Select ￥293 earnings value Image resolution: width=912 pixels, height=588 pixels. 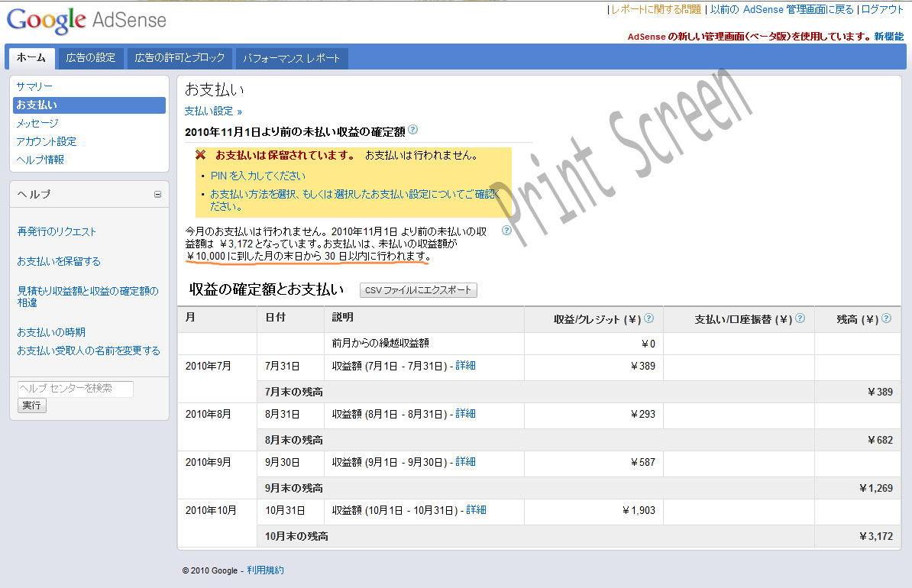tap(642, 414)
